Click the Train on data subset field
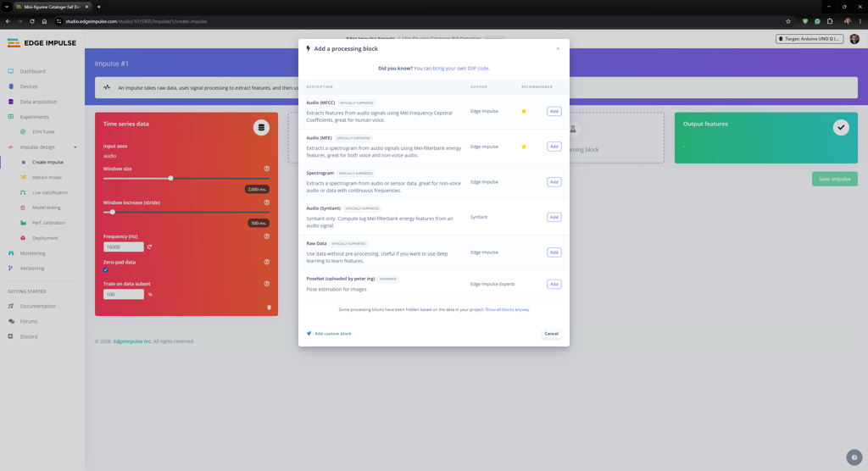 pos(124,295)
